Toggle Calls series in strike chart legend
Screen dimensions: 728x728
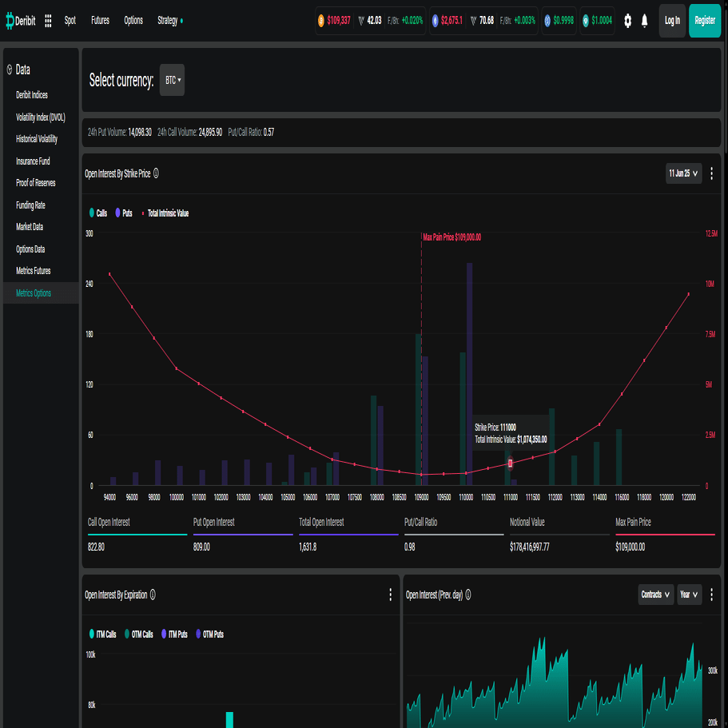(98, 213)
